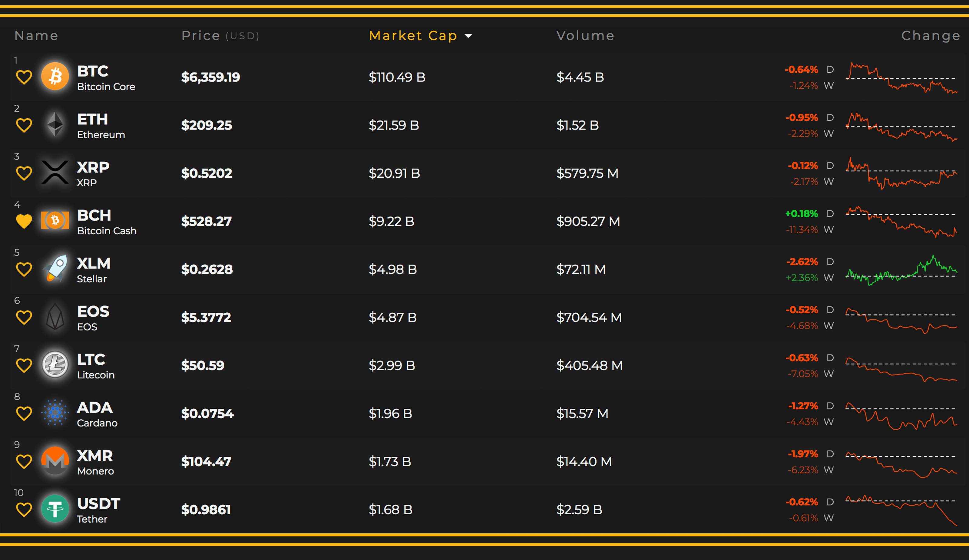Click the Bitcoin Core coin logo
This screenshot has width=969, height=560.
click(55, 77)
